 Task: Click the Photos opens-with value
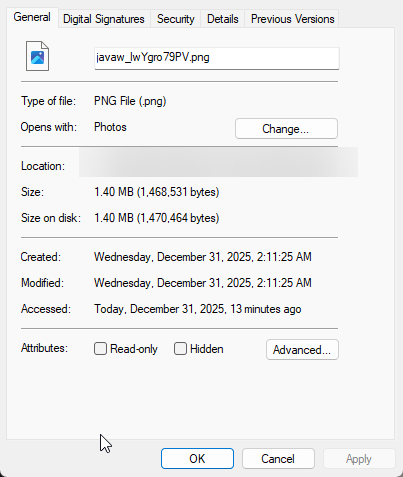pyautogui.click(x=110, y=127)
